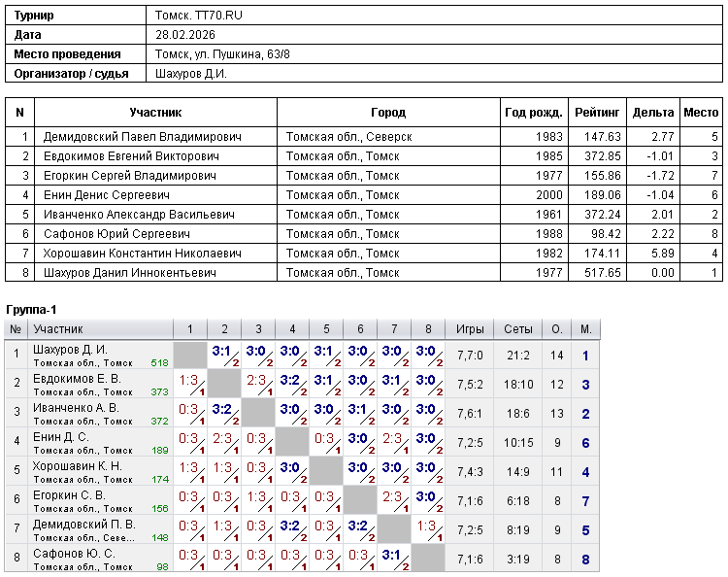This screenshot has width=728, height=577.
Task: Click organizer name Шахуров Д.И.
Action: tap(191, 74)
